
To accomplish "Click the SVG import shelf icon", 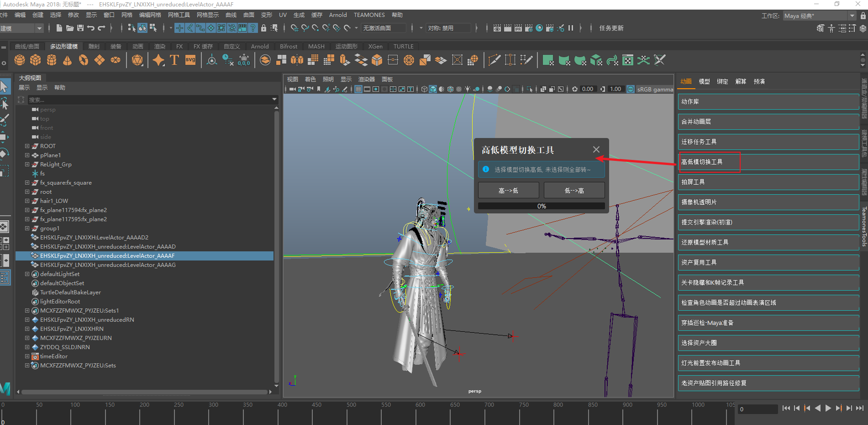I will tap(190, 60).
